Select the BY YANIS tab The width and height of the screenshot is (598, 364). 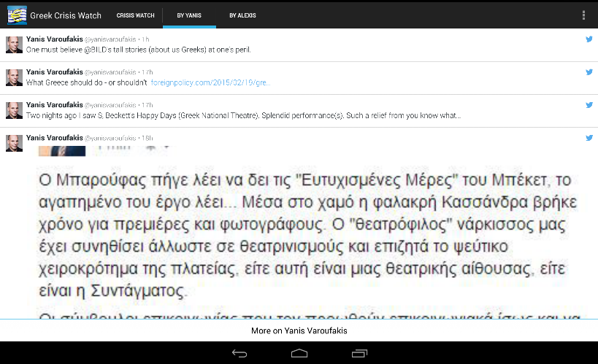tap(189, 15)
